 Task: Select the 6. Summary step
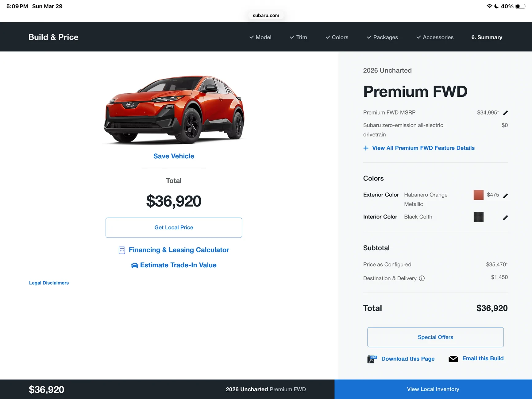coord(487,37)
